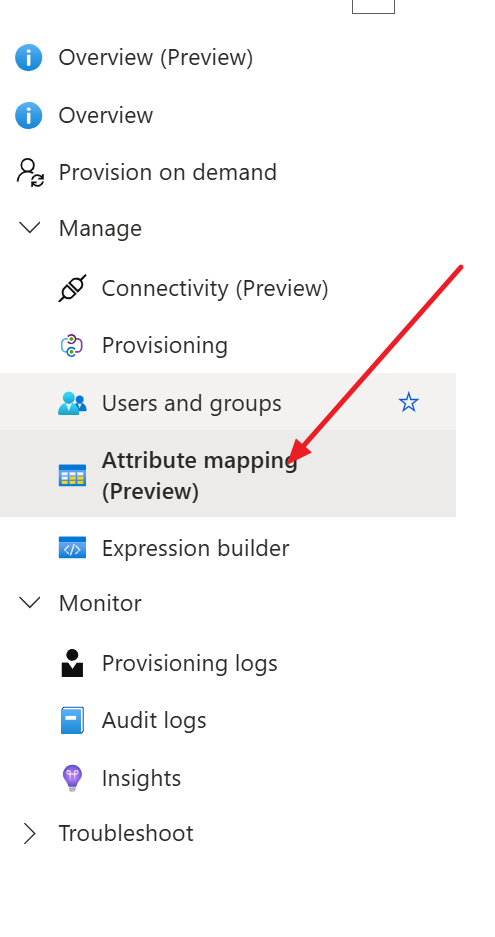The width and height of the screenshot is (495, 937).
Task: Click the Provisioning logs person icon
Action: tap(72, 663)
